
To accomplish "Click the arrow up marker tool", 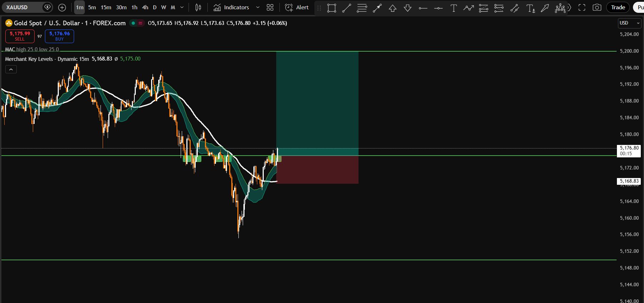I will pyautogui.click(x=392, y=8).
